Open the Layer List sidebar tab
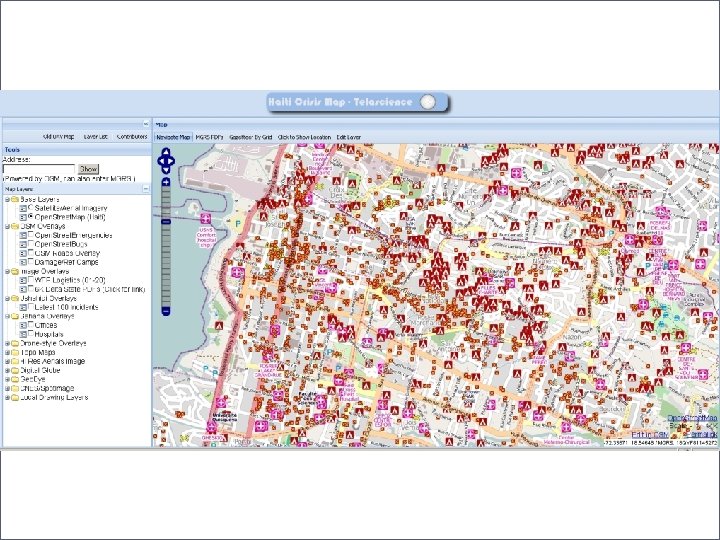This screenshot has width=720, height=540. pyautogui.click(x=96, y=137)
